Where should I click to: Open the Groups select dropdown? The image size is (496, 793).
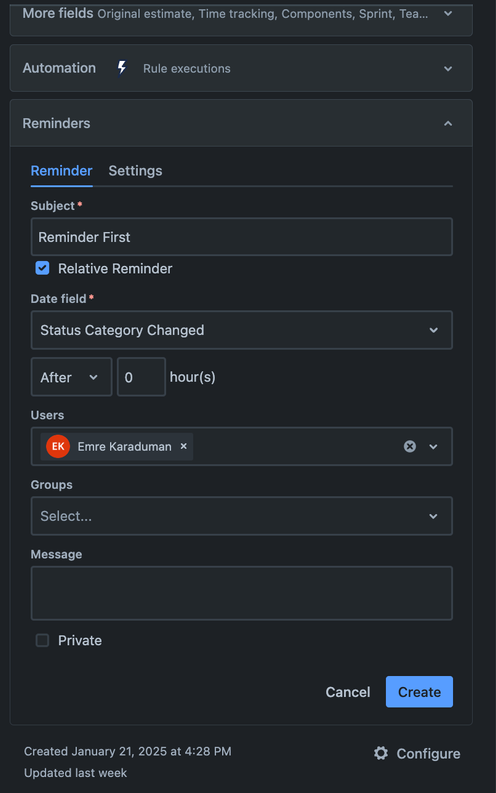coord(242,516)
